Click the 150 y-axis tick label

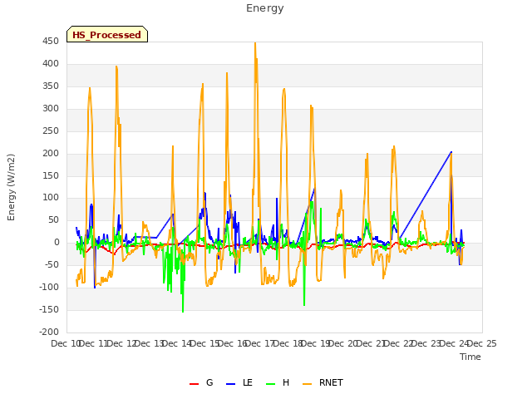tap(51, 175)
